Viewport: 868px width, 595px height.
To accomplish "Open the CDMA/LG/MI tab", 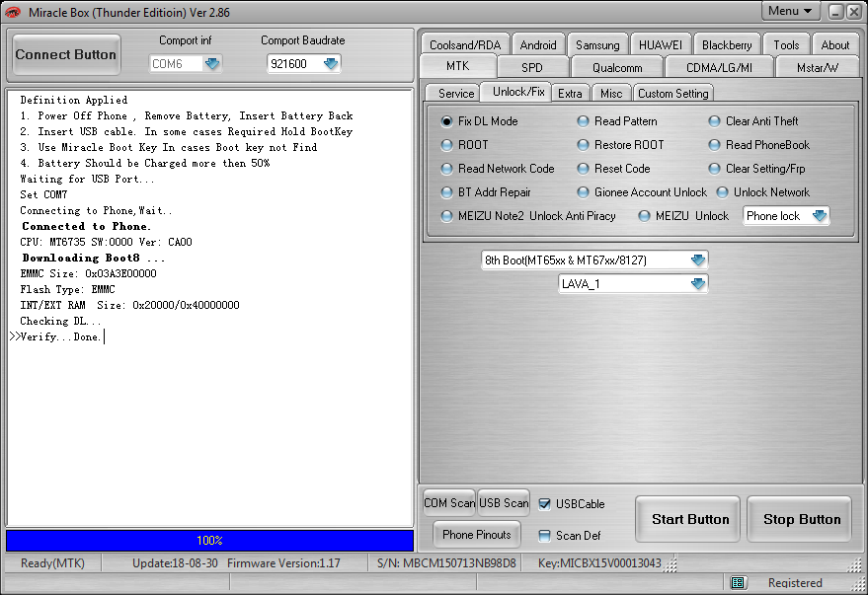I will [719, 67].
